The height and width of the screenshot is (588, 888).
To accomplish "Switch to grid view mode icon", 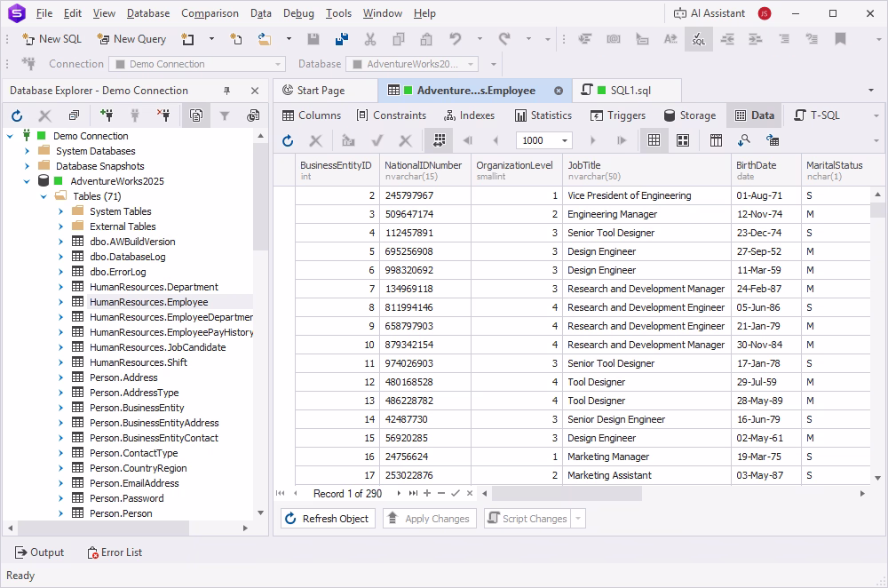I will point(654,140).
